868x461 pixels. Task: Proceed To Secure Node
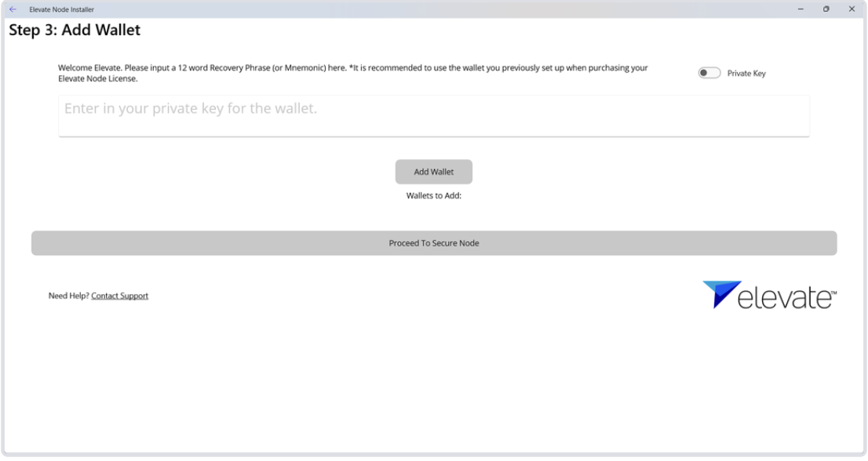[434, 243]
